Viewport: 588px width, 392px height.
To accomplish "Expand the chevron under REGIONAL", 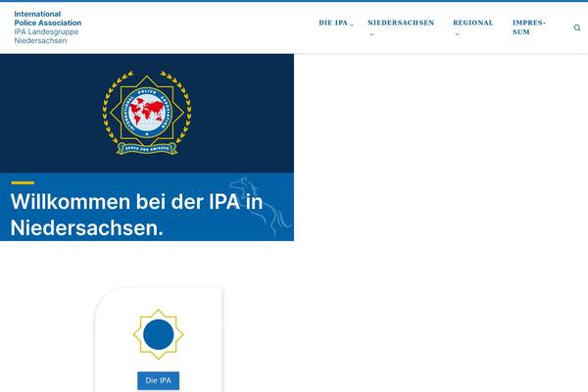I will point(457,34).
